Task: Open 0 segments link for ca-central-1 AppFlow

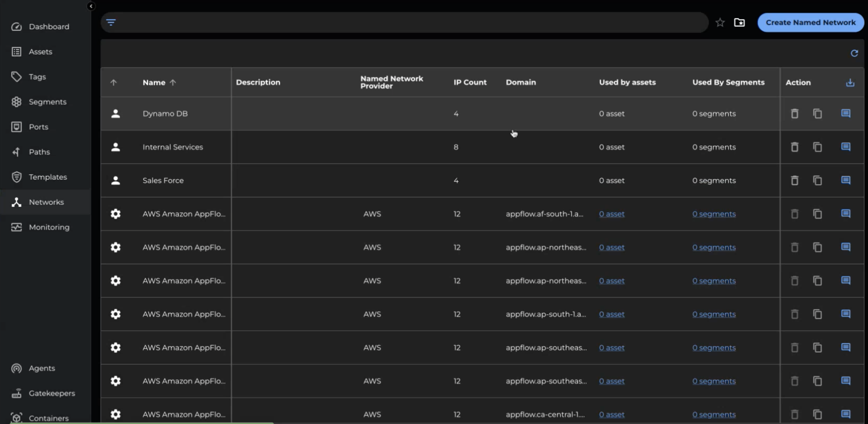Action: pos(714,414)
